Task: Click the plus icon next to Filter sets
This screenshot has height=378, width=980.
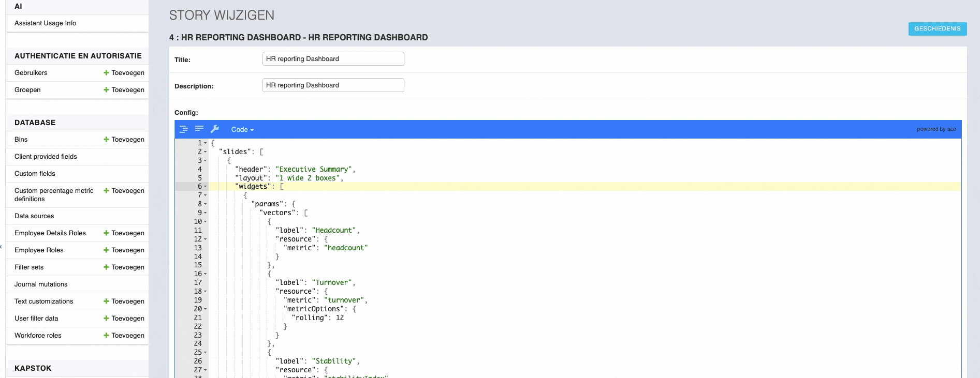Action: coord(106,267)
